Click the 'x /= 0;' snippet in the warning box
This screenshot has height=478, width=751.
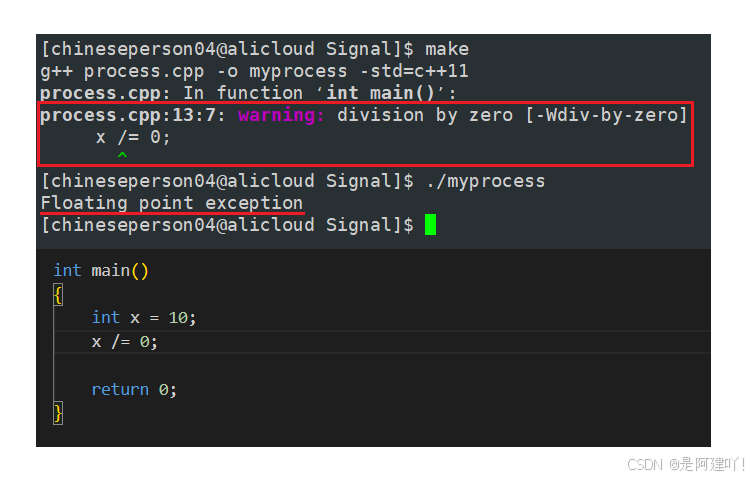point(133,137)
